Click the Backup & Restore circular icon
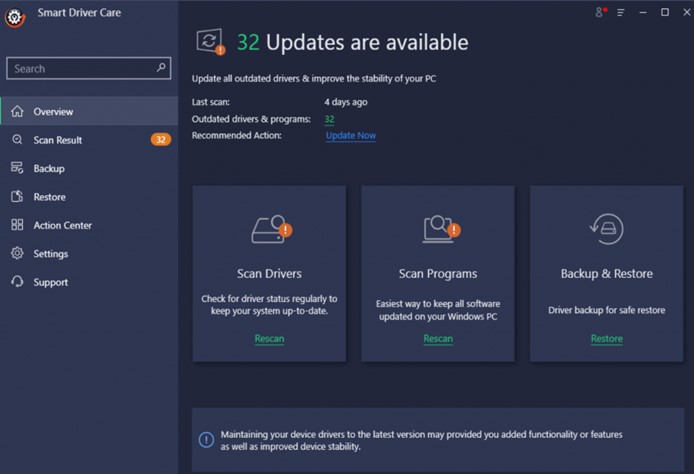This screenshot has height=474, width=694. (606, 229)
